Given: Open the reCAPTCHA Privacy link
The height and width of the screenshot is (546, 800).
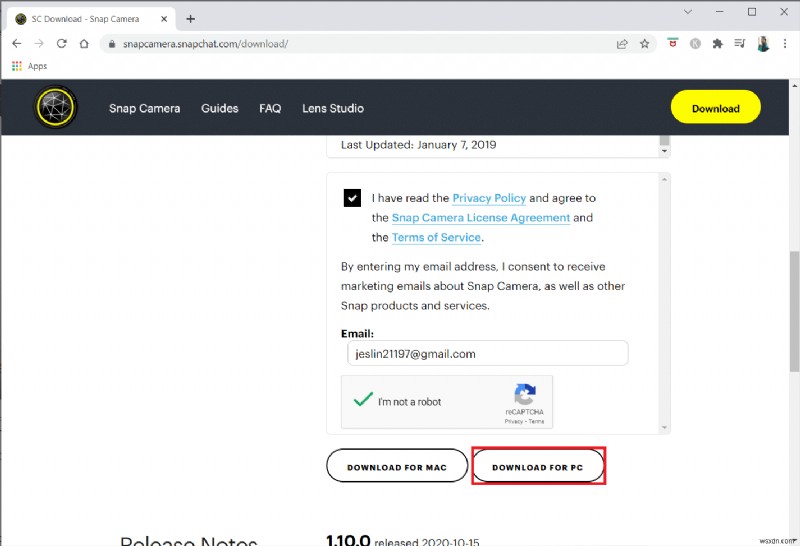Looking at the screenshot, I should [x=513, y=421].
